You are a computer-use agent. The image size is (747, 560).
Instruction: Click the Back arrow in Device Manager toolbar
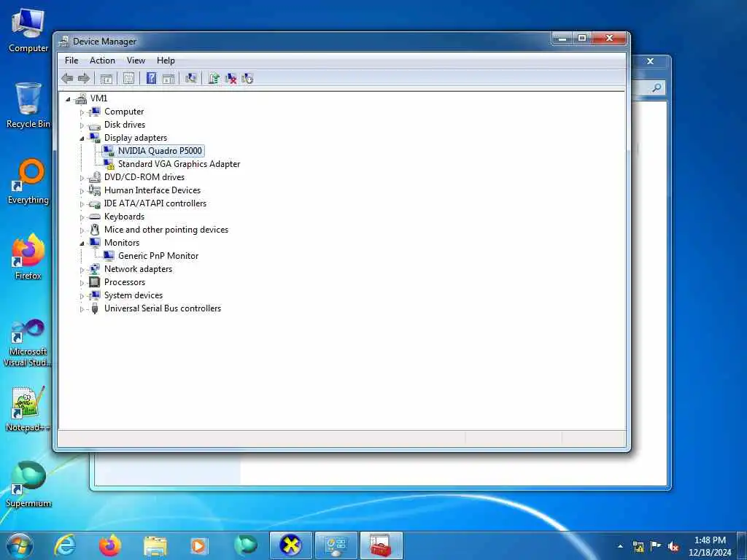67,79
